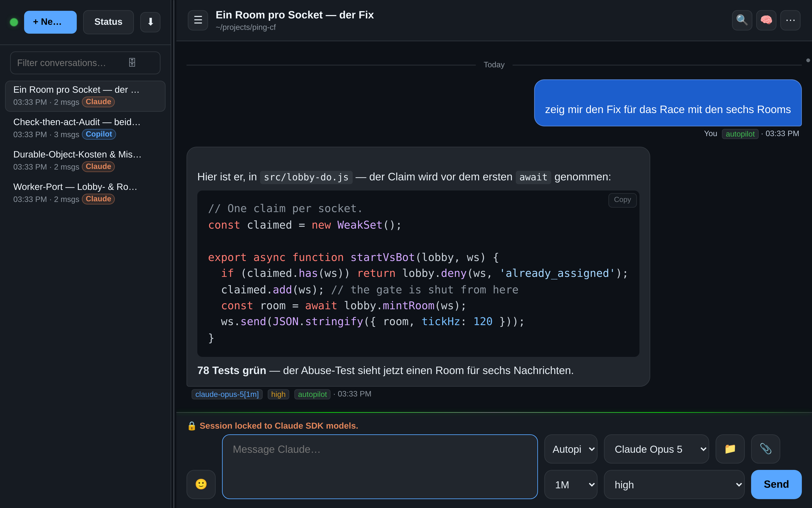
Task: Click the 78 Tests grün text
Action: click(232, 371)
